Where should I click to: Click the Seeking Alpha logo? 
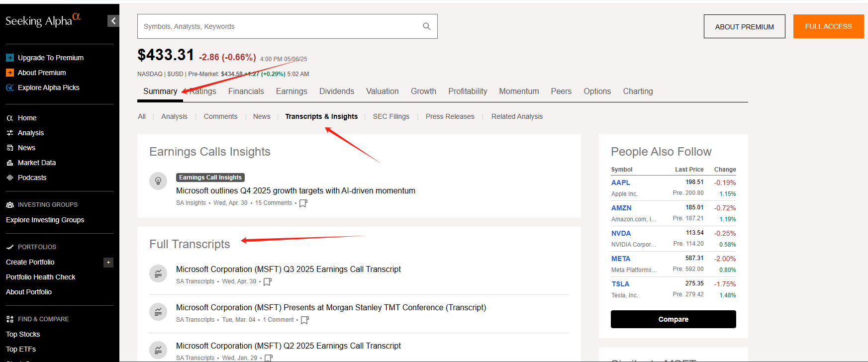43,20
